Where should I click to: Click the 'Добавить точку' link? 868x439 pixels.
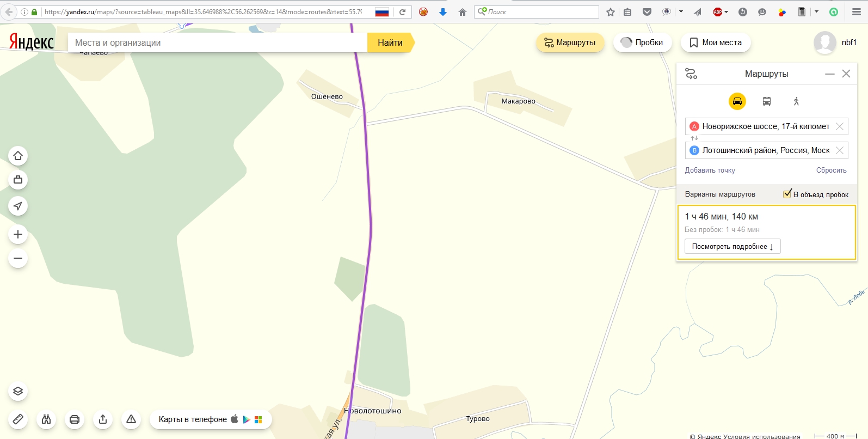pos(710,170)
